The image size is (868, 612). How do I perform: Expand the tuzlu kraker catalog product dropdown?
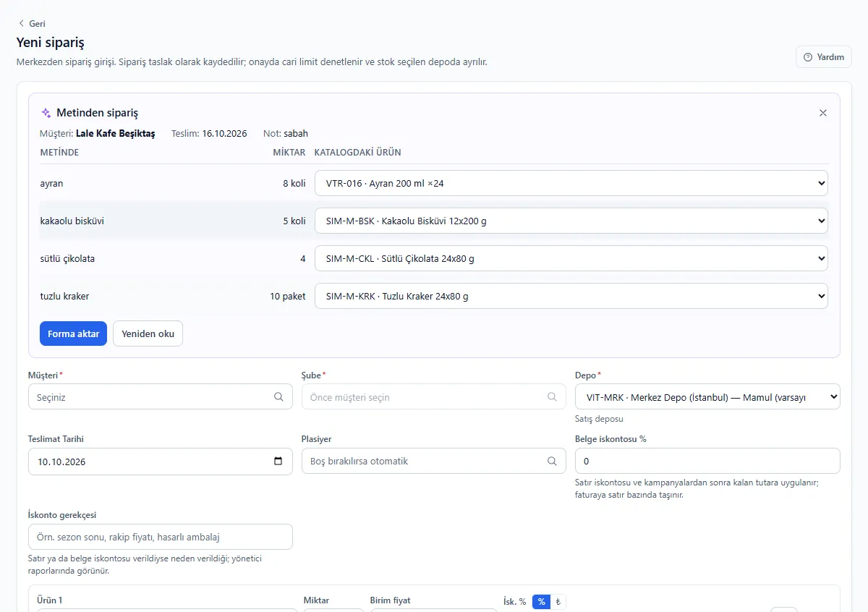[x=571, y=296]
